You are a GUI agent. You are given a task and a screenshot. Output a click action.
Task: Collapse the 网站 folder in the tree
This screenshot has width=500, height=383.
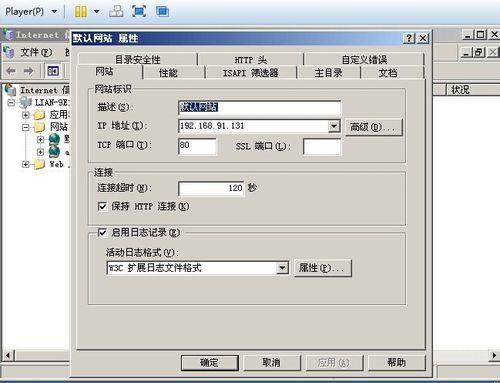(x=25, y=127)
